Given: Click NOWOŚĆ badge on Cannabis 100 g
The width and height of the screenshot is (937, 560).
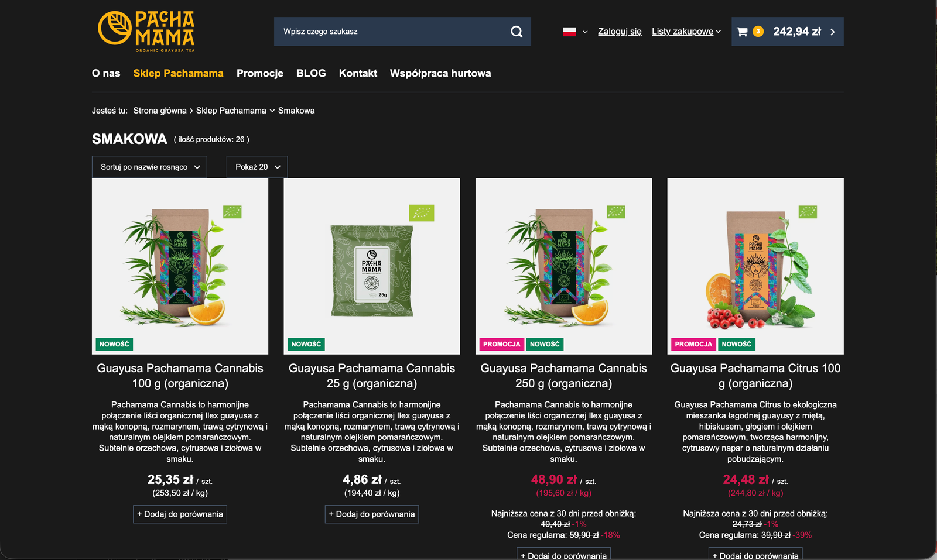Looking at the screenshot, I should pos(114,344).
